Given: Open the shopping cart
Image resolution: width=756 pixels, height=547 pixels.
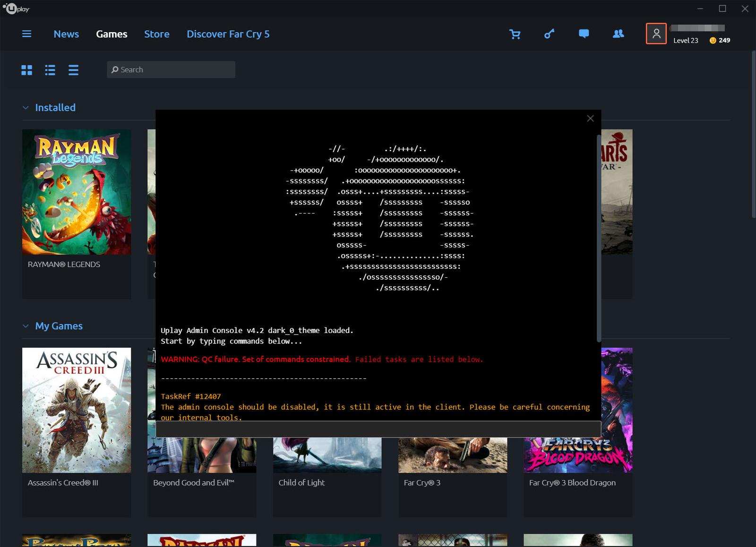Looking at the screenshot, I should [x=515, y=34].
